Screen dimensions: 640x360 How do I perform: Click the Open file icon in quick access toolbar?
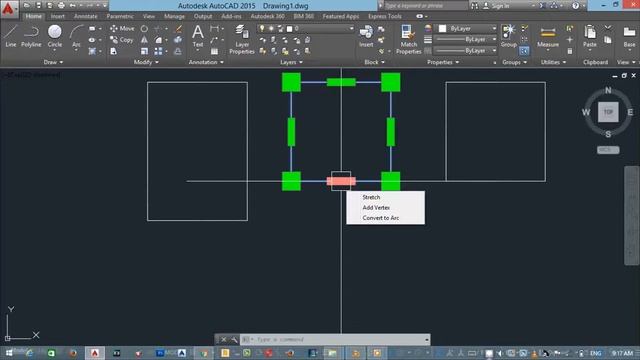[27, 6]
